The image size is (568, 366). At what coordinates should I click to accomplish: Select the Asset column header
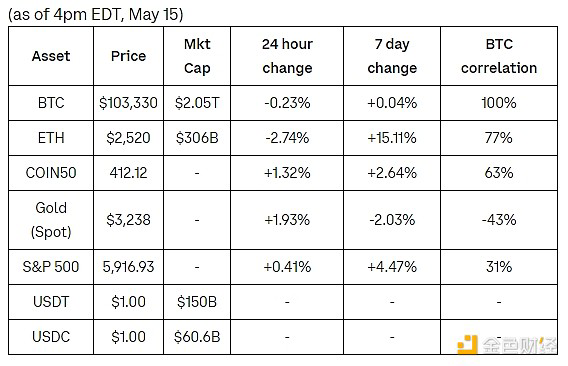click(51, 56)
